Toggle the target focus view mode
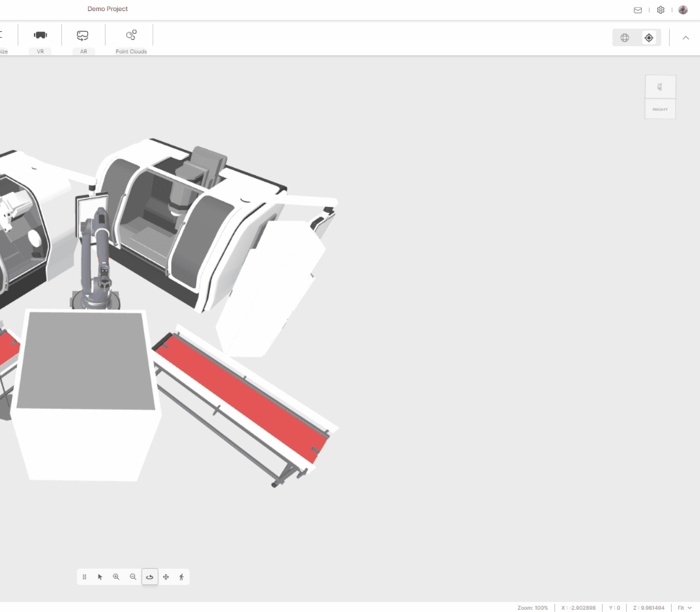The height and width of the screenshot is (612, 700). coord(649,38)
